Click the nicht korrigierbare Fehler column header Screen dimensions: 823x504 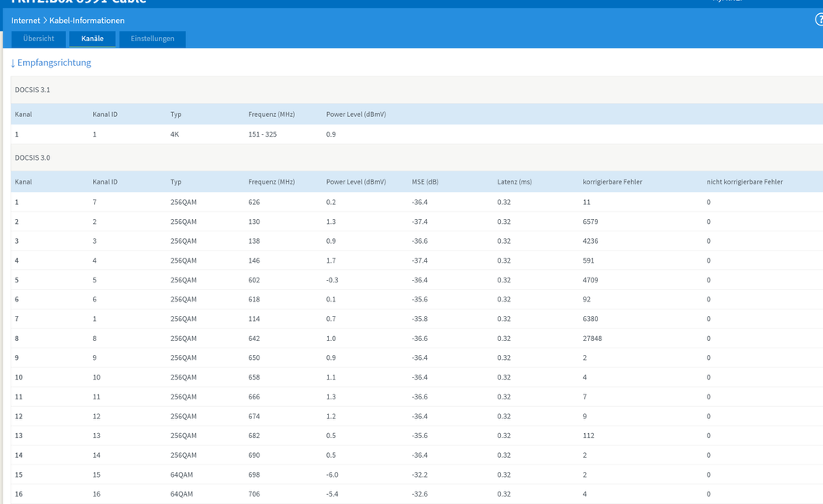coord(744,181)
